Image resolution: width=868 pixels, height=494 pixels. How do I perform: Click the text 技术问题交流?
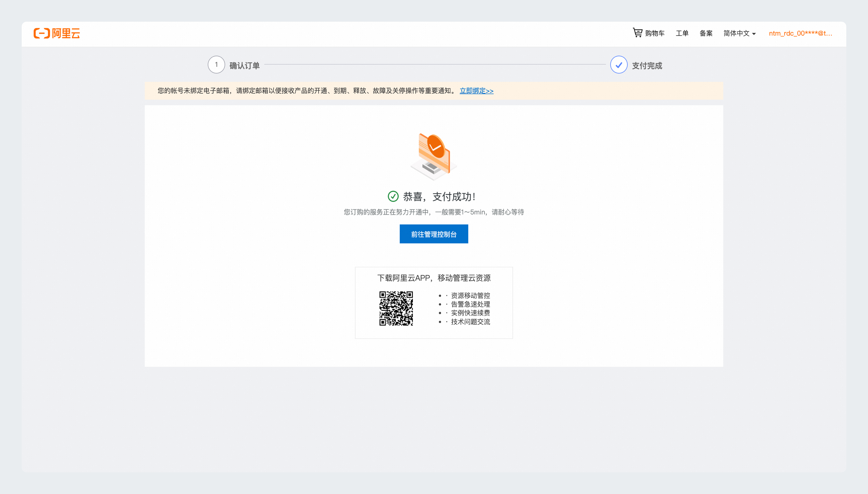(x=470, y=322)
